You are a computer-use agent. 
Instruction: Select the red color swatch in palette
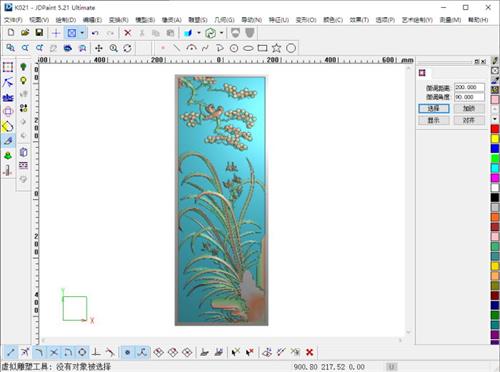495,129
